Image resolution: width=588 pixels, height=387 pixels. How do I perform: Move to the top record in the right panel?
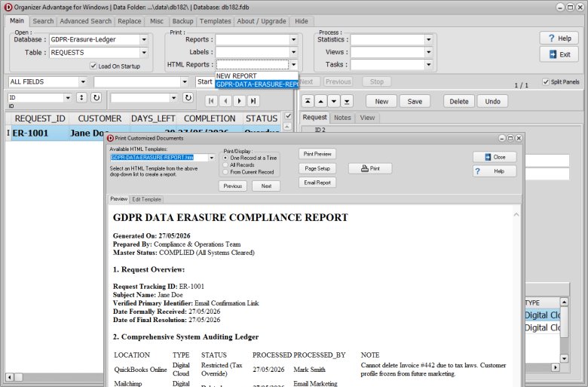(308, 101)
